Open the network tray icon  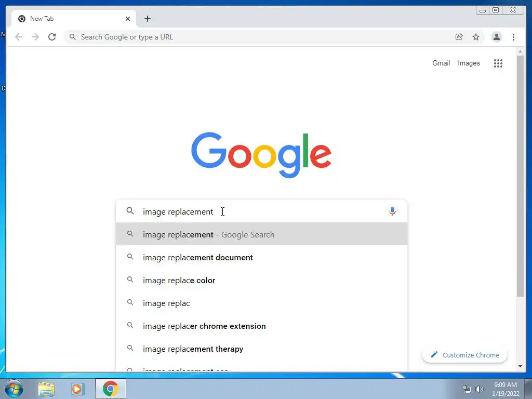467,389
